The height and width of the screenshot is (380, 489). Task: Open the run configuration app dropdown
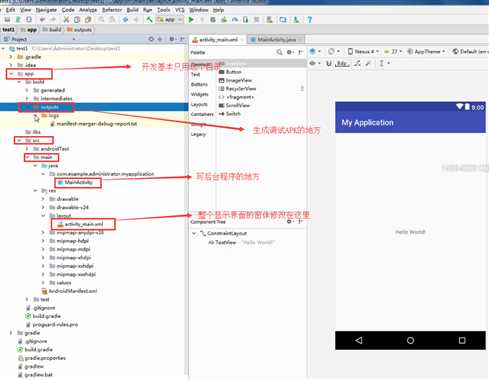[x=170, y=20]
